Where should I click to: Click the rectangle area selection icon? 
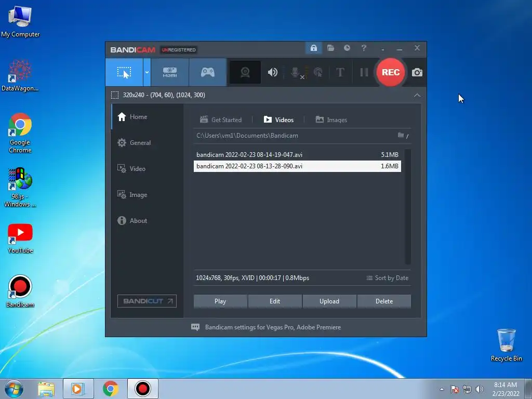(115, 95)
